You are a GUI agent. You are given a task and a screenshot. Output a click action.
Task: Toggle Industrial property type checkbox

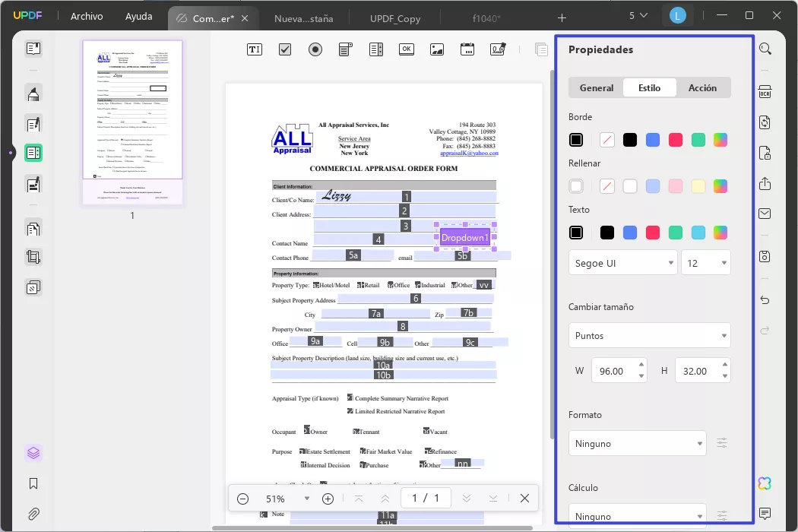coord(418,285)
